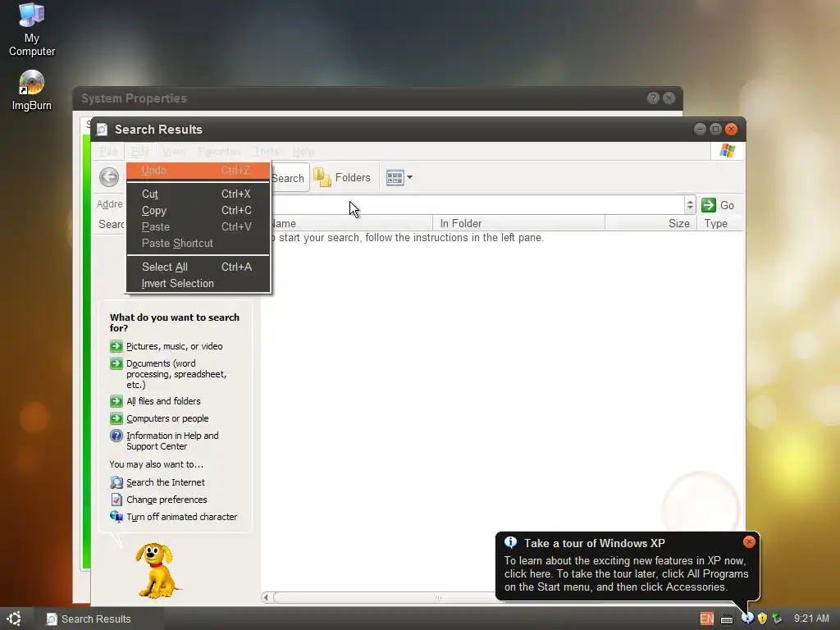The width and height of the screenshot is (840, 630).
Task: Open the Favorites menu
Action: point(219,152)
